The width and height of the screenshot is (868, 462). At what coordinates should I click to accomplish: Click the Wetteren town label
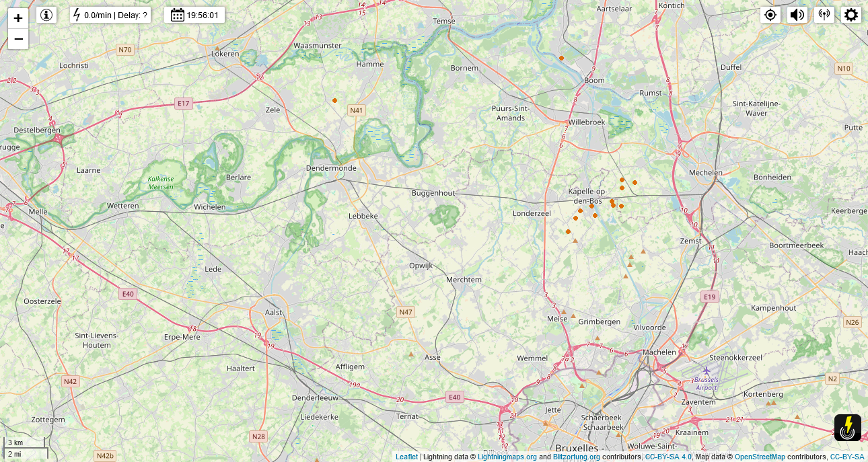(x=123, y=206)
